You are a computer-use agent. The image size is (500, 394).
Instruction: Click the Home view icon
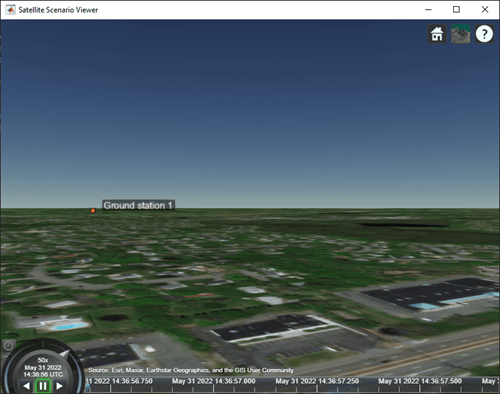pyautogui.click(x=437, y=34)
